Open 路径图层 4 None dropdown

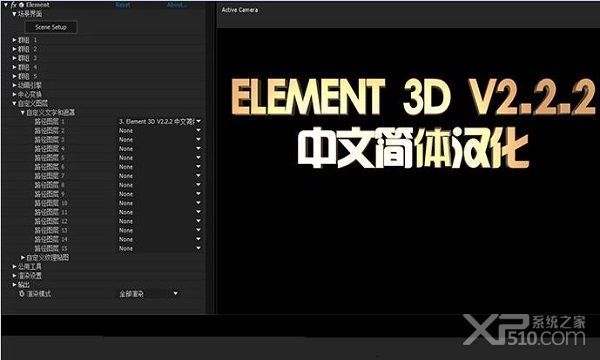click(x=160, y=149)
